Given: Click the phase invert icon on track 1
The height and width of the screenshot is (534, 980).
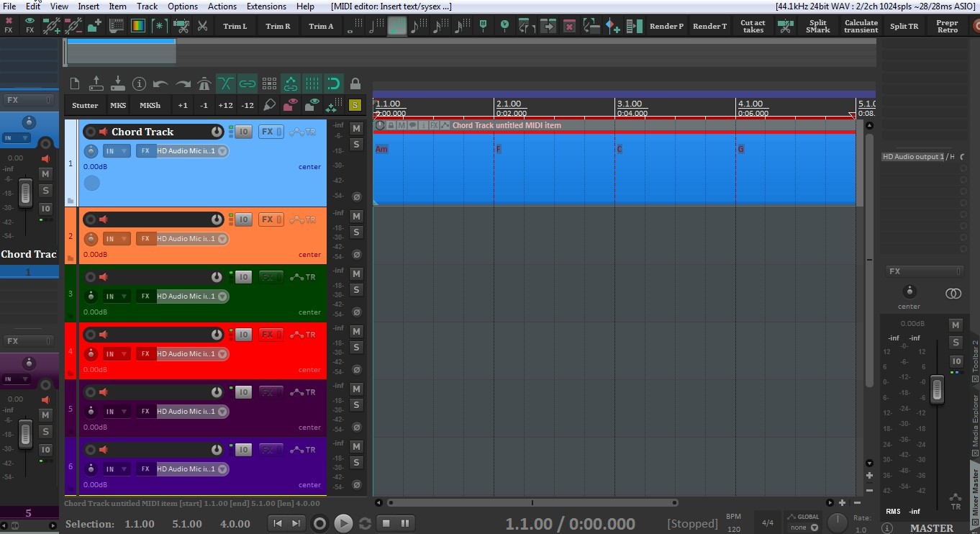Looking at the screenshot, I should [x=356, y=196].
